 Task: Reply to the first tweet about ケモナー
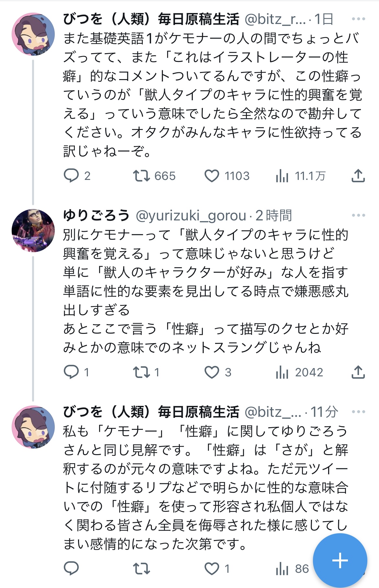pyautogui.click(x=71, y=176)
